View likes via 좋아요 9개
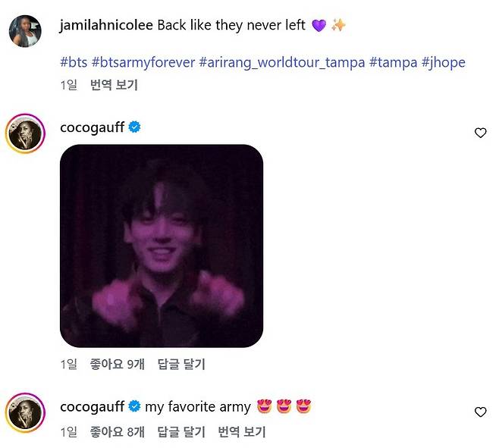499x448 pixels. 117,364
